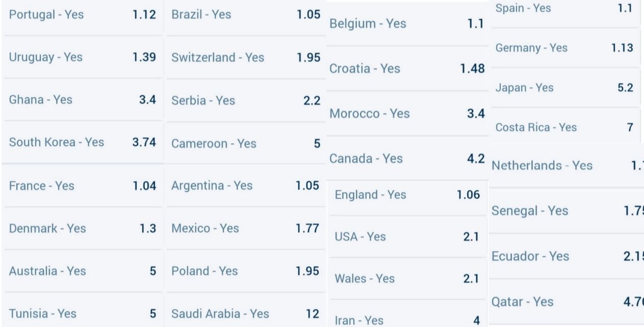Click the Tunisia - Yes option
This screenshot has height=327, width=644.
(83, 314)
